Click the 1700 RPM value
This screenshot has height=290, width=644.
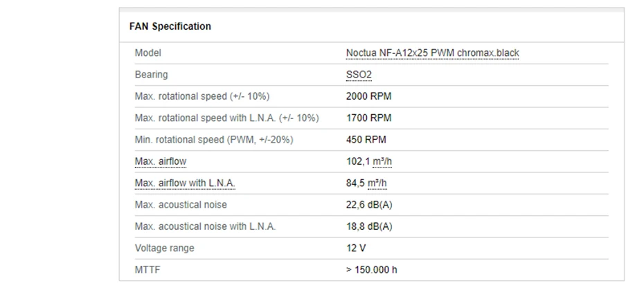point(368,118)
